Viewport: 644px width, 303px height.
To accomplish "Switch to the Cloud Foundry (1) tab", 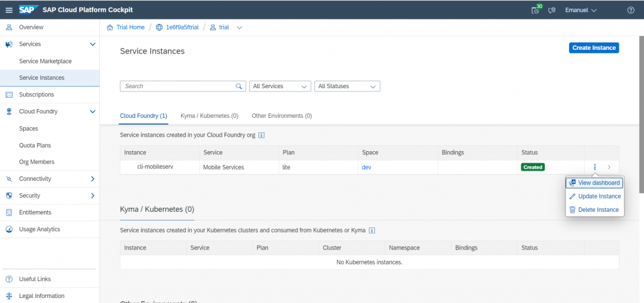I will click(x=143, y=116).
